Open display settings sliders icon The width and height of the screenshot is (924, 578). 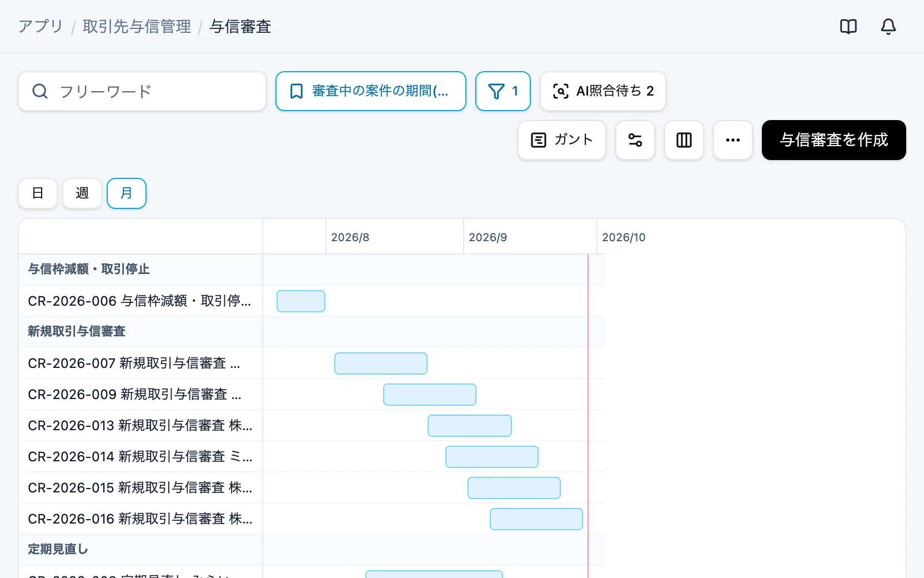pyautogui.click(x=635, y=140)
